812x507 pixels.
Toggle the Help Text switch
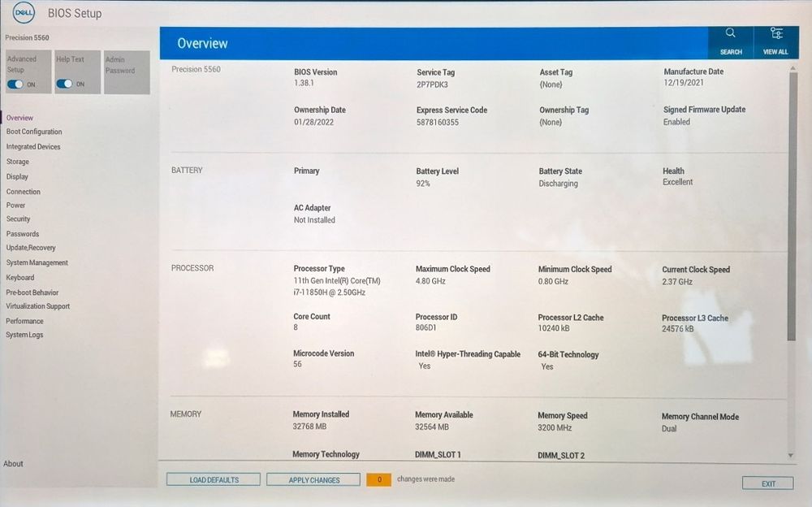(x=64, y=84)
